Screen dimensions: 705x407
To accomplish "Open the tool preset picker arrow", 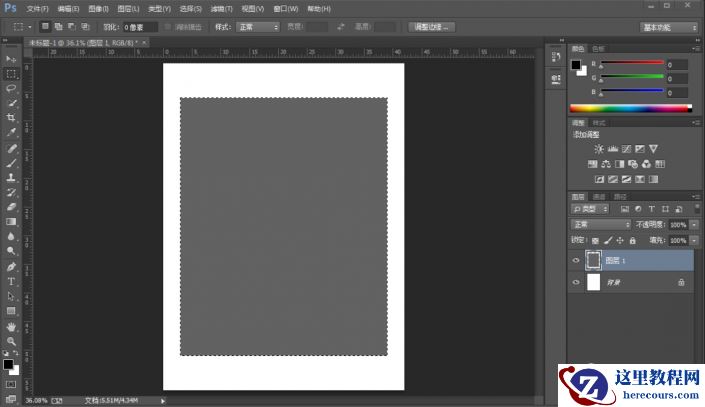I will (x=30, y=27).
